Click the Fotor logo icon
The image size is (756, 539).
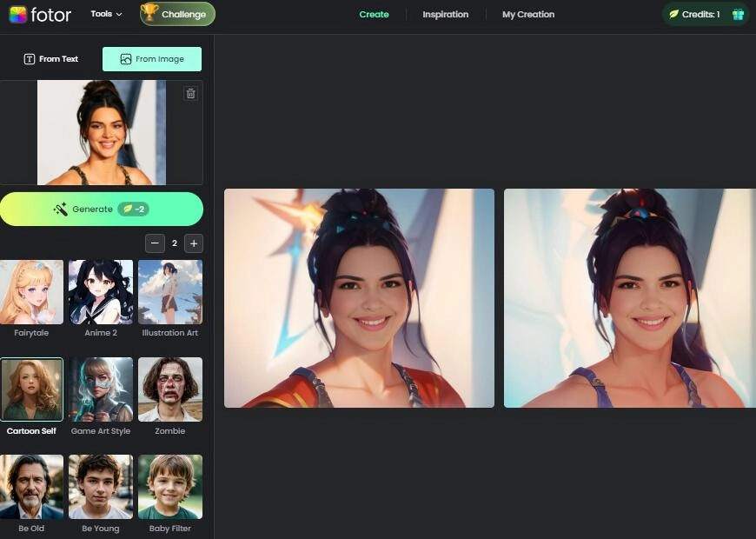[18, 14]
